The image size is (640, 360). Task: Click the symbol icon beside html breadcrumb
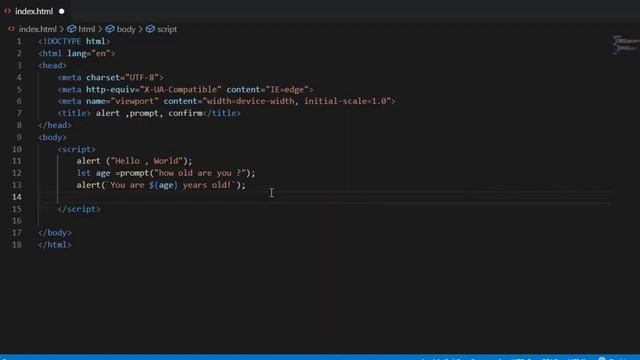tap(71, 29)
